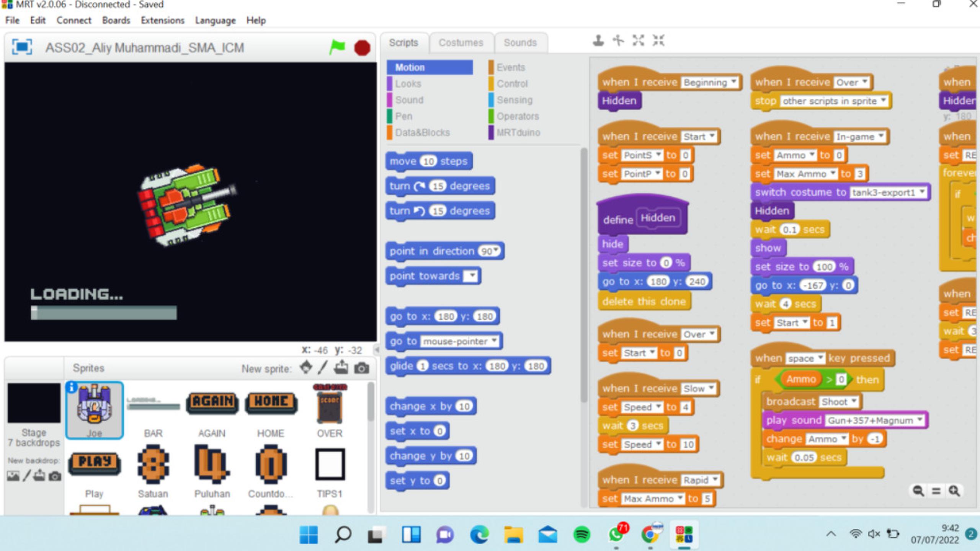Select the AGAIN sprite
This screenshot has width=980, height=551.
[212, 411]
